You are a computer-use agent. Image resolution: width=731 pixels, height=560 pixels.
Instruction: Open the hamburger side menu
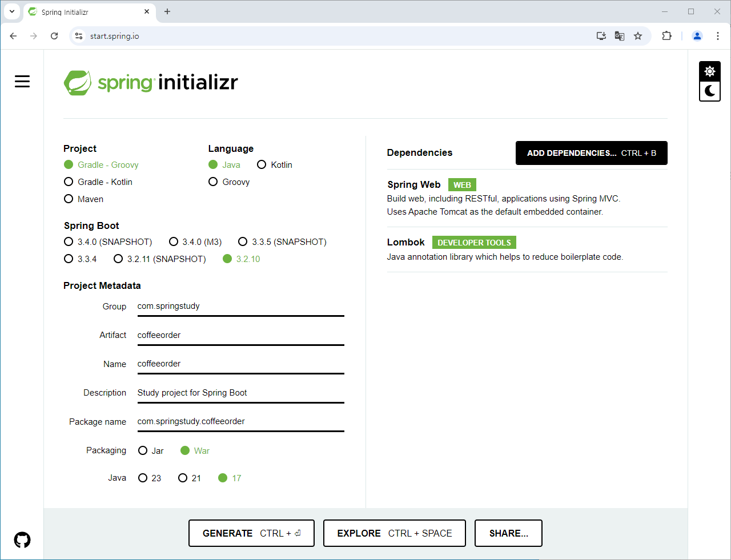(22, 82)
